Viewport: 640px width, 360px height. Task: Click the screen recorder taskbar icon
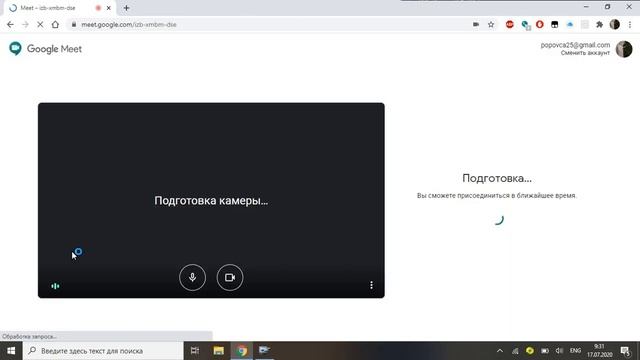264,350
